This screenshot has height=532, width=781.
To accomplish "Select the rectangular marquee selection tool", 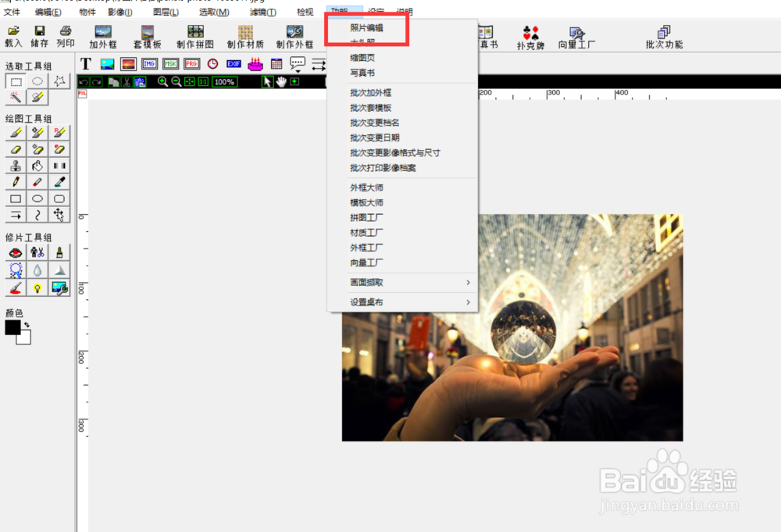I will pos(16,81).
